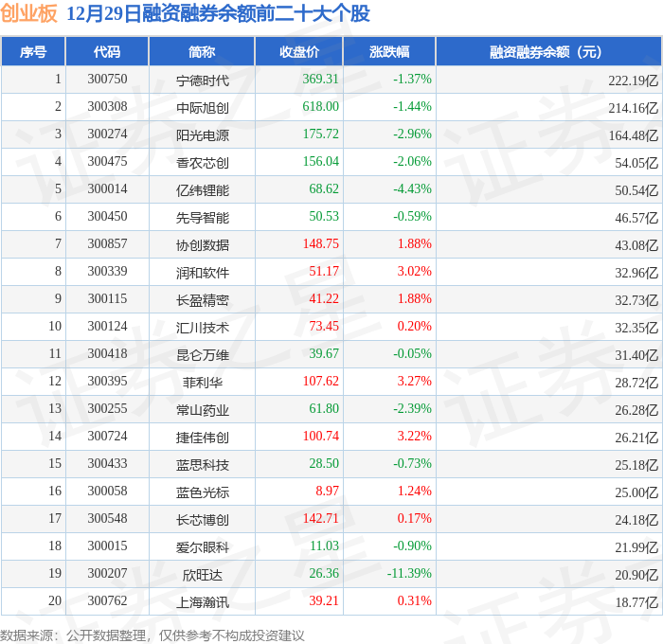Click the 序号 column header
Image resolution: width=663 pixels, height=644 pixels.
tap(33, 51)
